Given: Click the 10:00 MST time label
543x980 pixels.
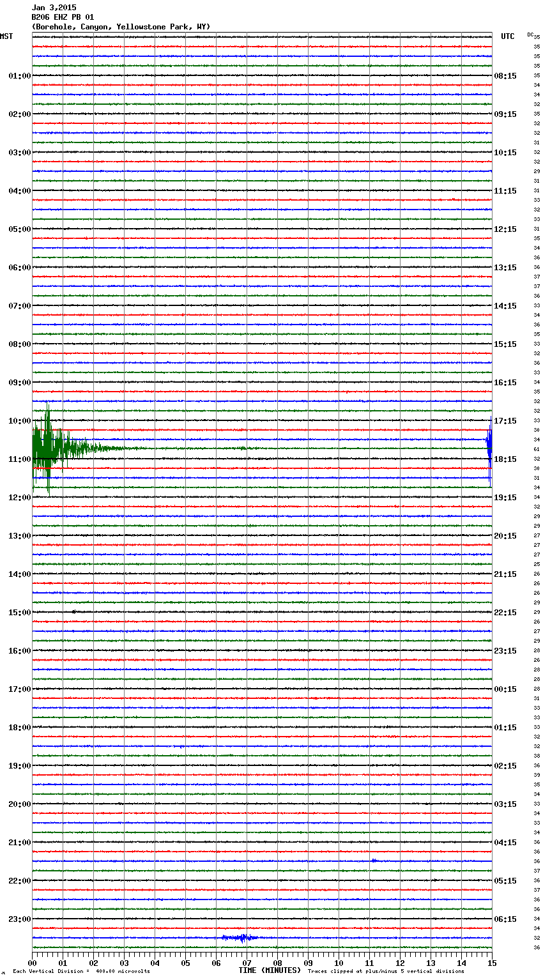Looking at the screenshot, I should [x=19, y=421].
